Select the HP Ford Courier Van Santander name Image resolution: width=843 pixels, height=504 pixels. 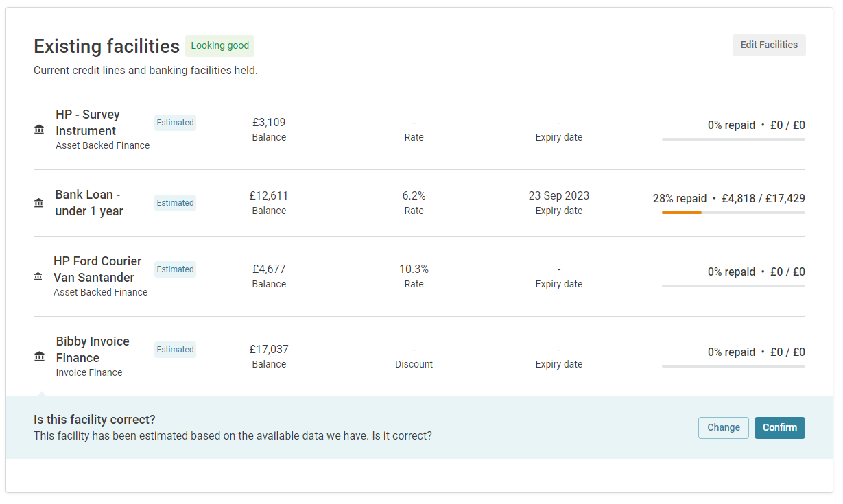point(97,269)
